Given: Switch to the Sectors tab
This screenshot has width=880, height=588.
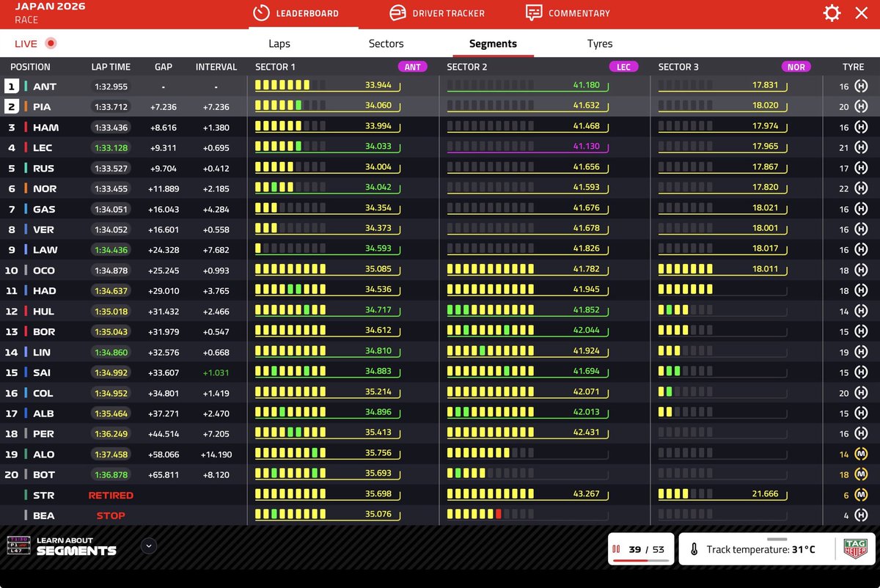Looking at the screenshot, I should click(386, 43).
